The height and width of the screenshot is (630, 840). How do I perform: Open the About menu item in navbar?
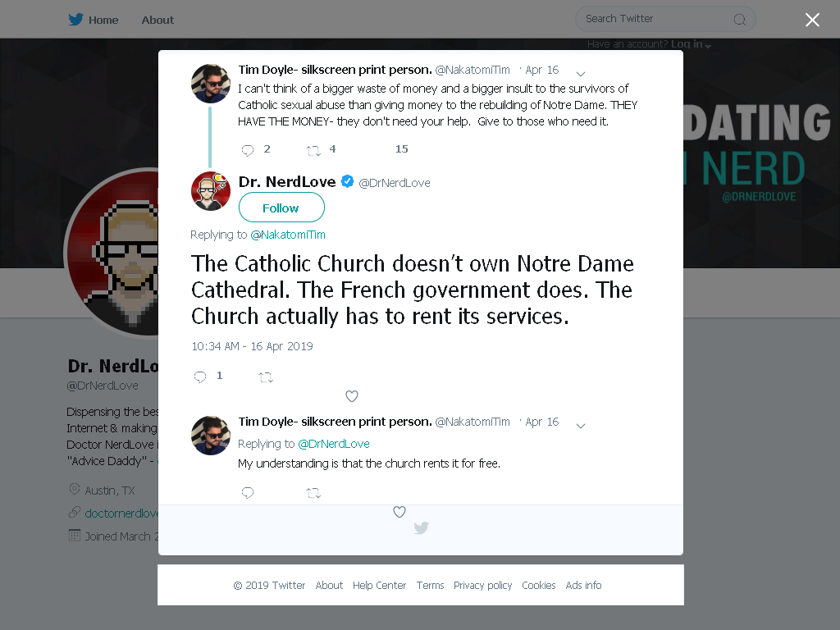coord(157,20)
